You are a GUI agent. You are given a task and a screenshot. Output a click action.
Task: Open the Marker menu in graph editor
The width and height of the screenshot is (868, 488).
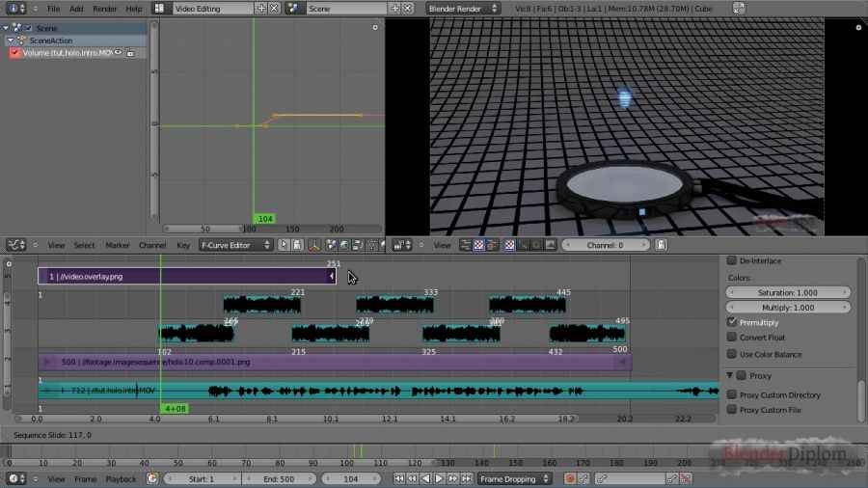(x=118, y=245)
